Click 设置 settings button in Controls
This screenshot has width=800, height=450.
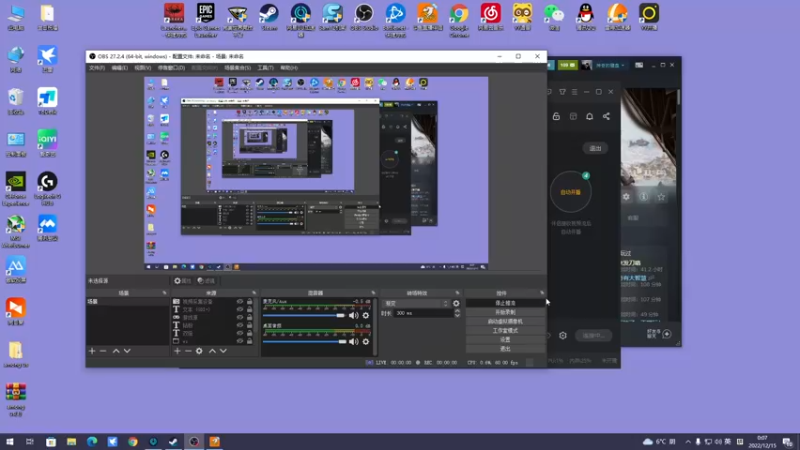[505, 340]
